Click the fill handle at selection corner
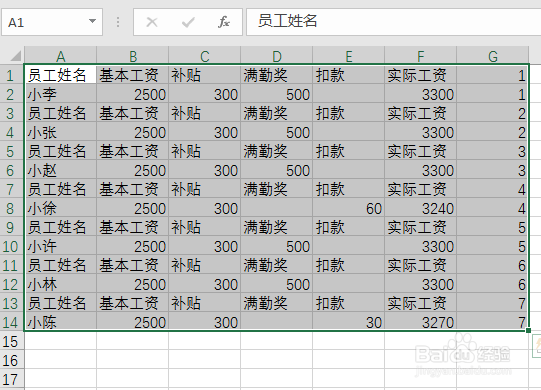Viewport: 541px width, 390px height. point(528,331)
